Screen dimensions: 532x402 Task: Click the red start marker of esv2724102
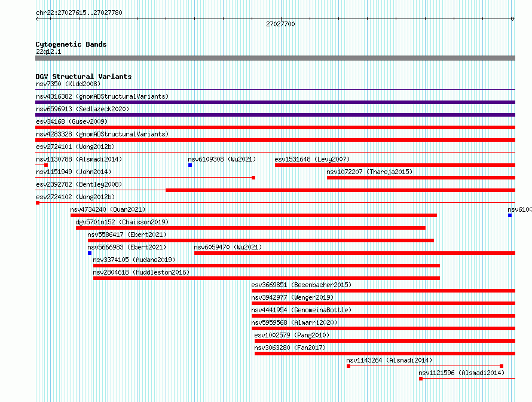pyautogui.click(x=38, y=203)
